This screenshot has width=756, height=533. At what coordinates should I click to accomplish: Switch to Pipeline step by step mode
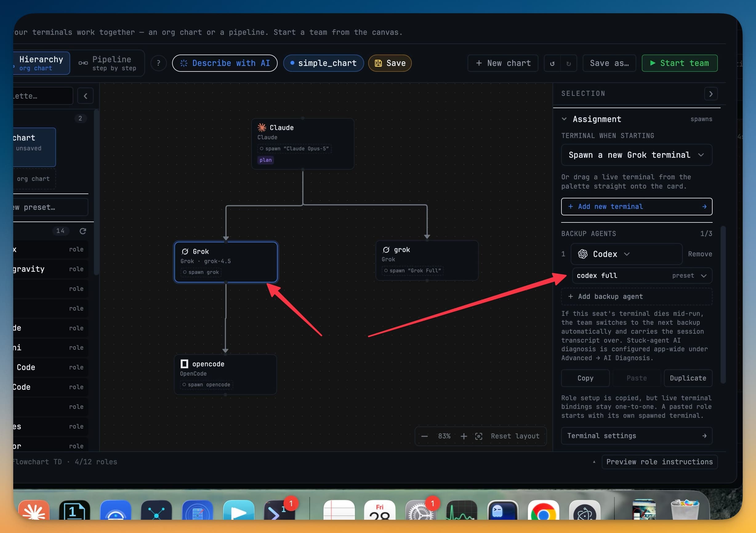click(x=107, y=63)
